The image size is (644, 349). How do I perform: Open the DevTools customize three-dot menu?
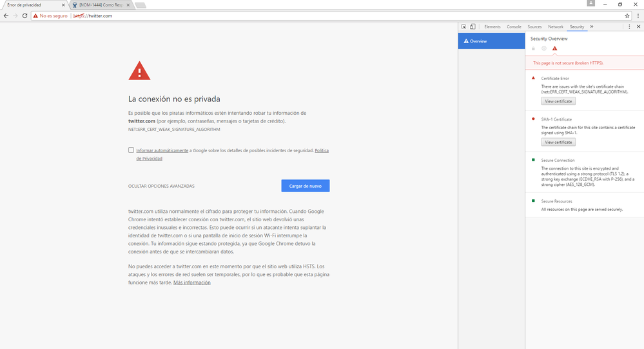(x=629, y=26)
